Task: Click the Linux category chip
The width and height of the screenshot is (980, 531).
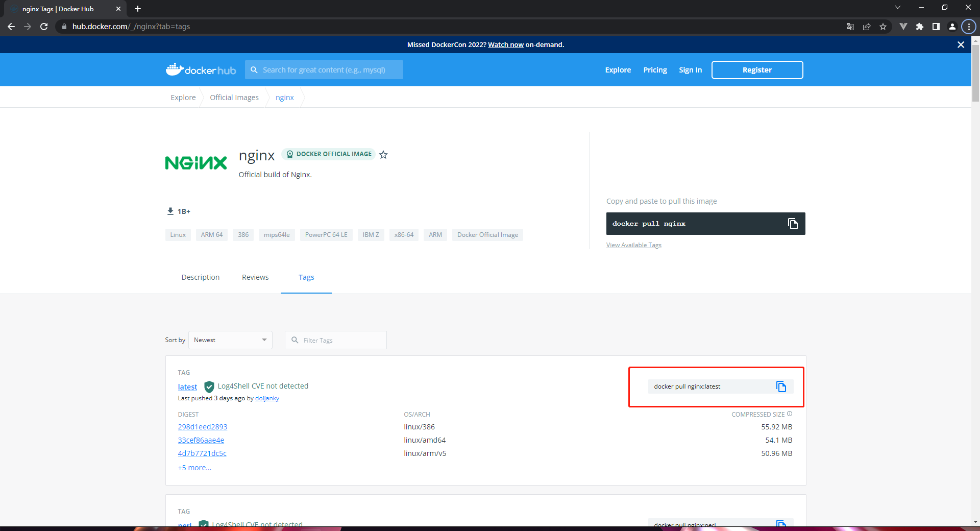Action: click(178, 235)
